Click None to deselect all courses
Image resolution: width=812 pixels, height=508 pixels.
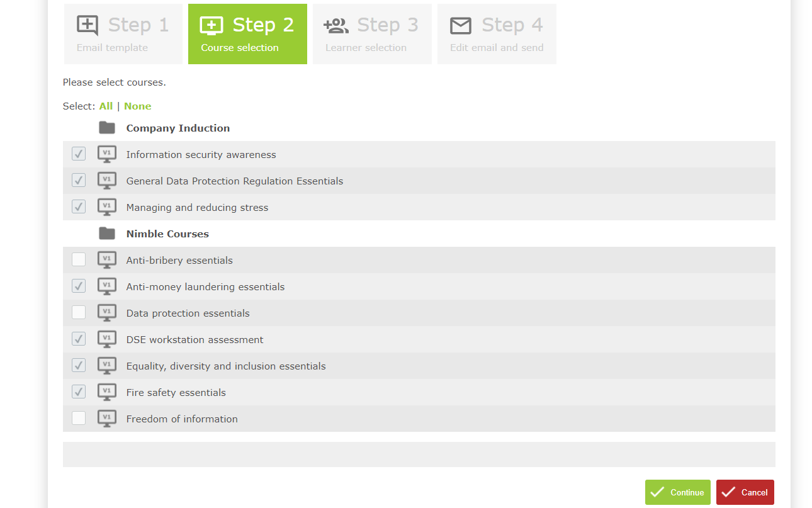coord(138,106)
